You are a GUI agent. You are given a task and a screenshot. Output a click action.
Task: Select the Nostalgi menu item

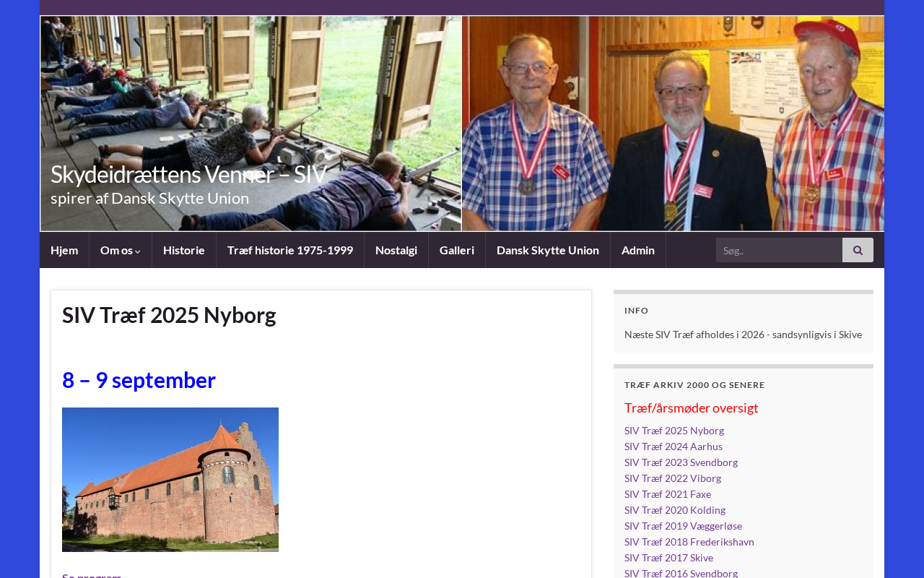[x=396, y=250]
